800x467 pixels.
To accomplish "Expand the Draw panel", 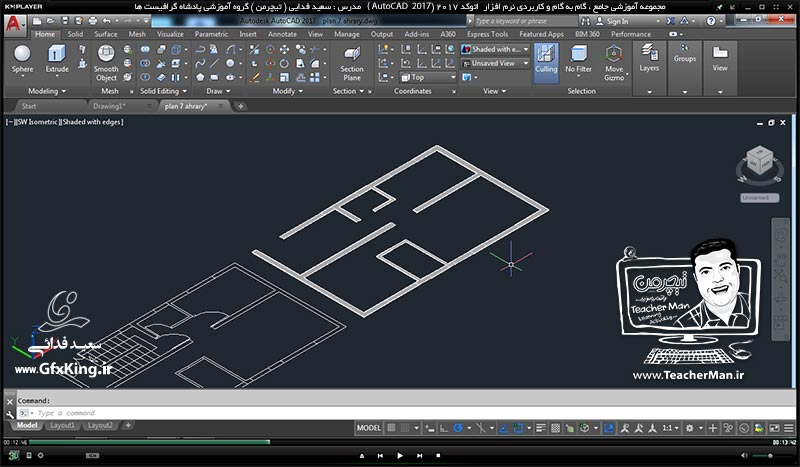I will pos(218,91).
